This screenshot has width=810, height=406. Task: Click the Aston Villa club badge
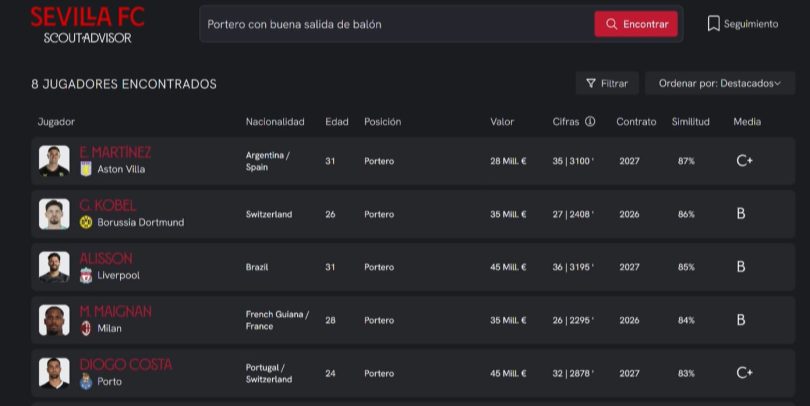tap(86, 169)
